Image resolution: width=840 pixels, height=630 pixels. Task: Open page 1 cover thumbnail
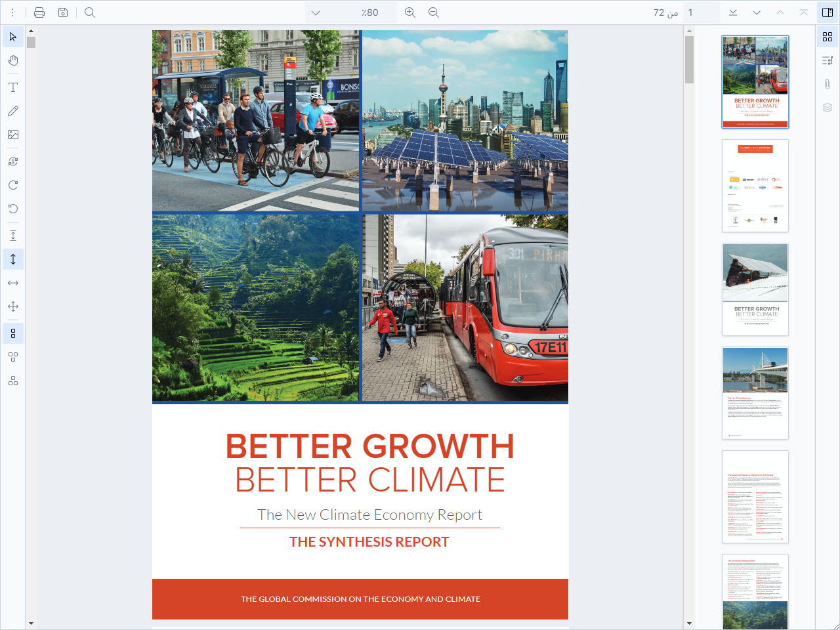point(755,82)
